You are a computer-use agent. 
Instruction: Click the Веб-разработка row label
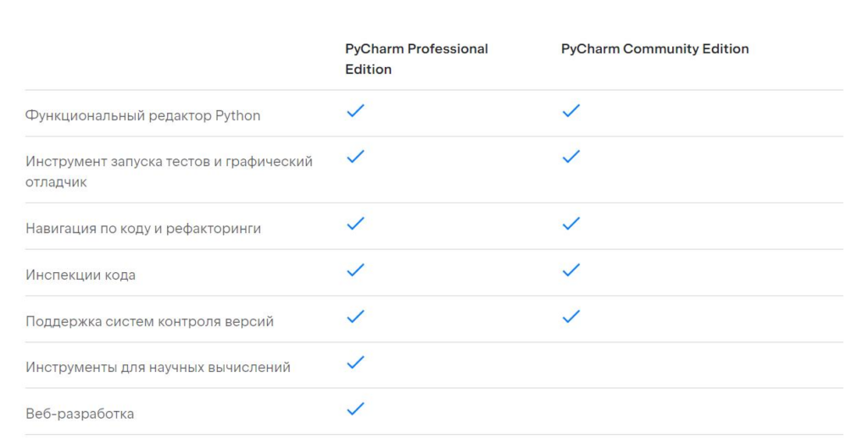tap(80, 414)
